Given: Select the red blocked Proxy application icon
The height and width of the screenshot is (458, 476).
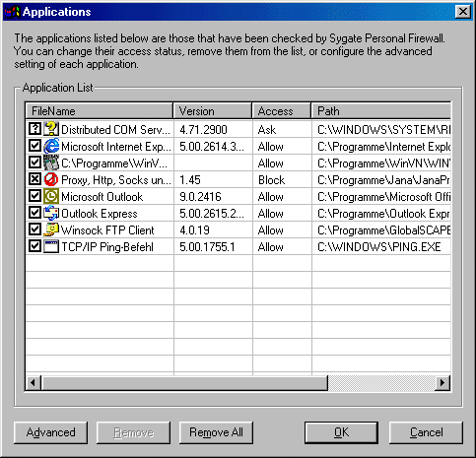Looking at the screenshot, I should (51, 179).
